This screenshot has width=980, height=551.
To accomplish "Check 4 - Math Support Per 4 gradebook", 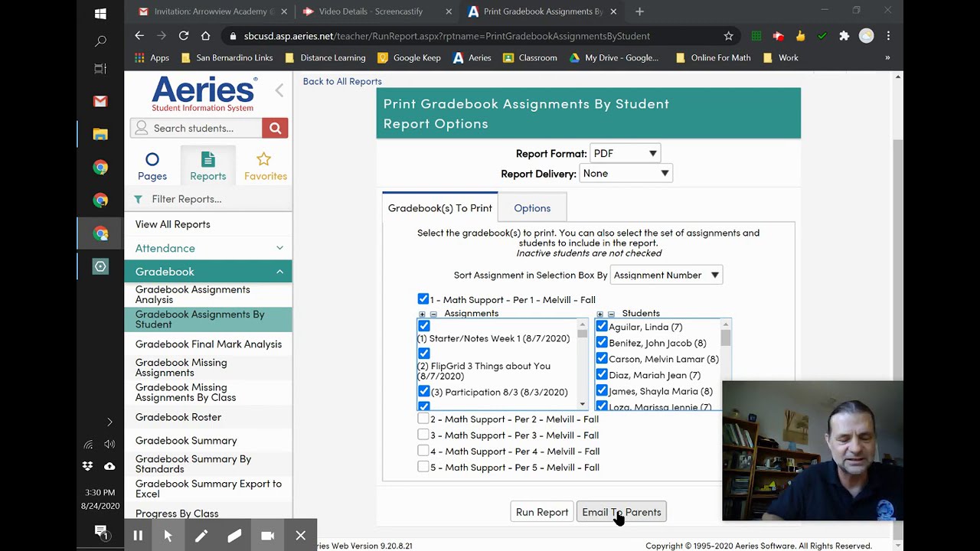I will coord(423,451).
